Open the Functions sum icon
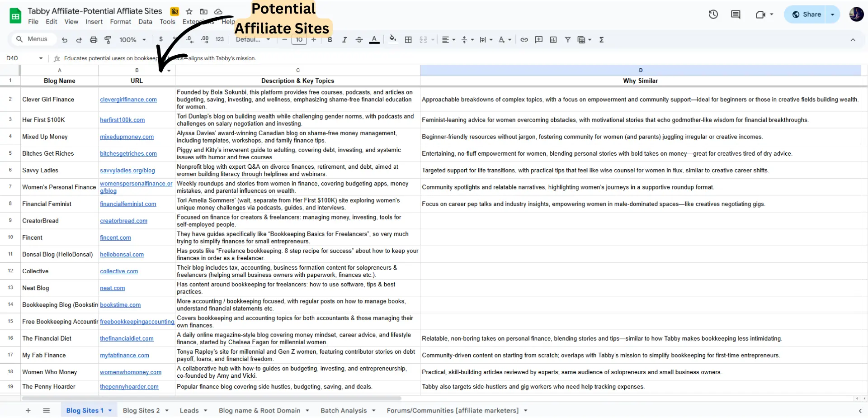This screenshot has width=868, height=418. [x=601, y=40]
